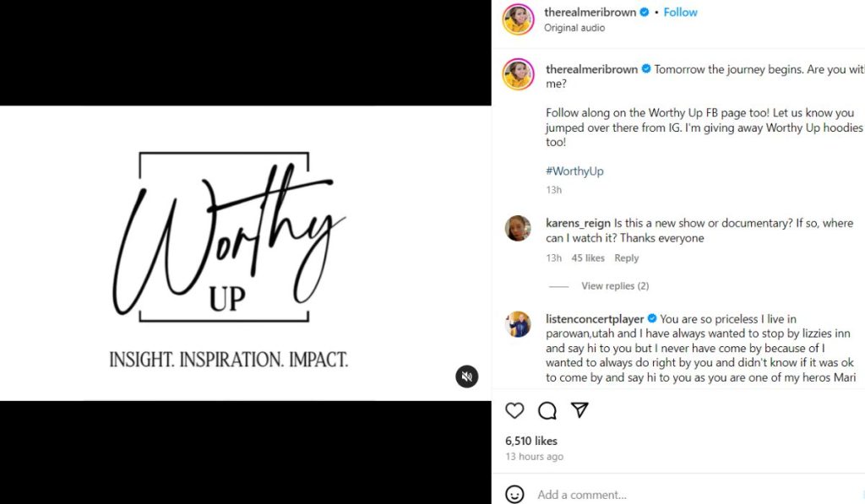Open the #WorthyUp hashtag
Screen dimensions: 865x504
tap(574, 171)
